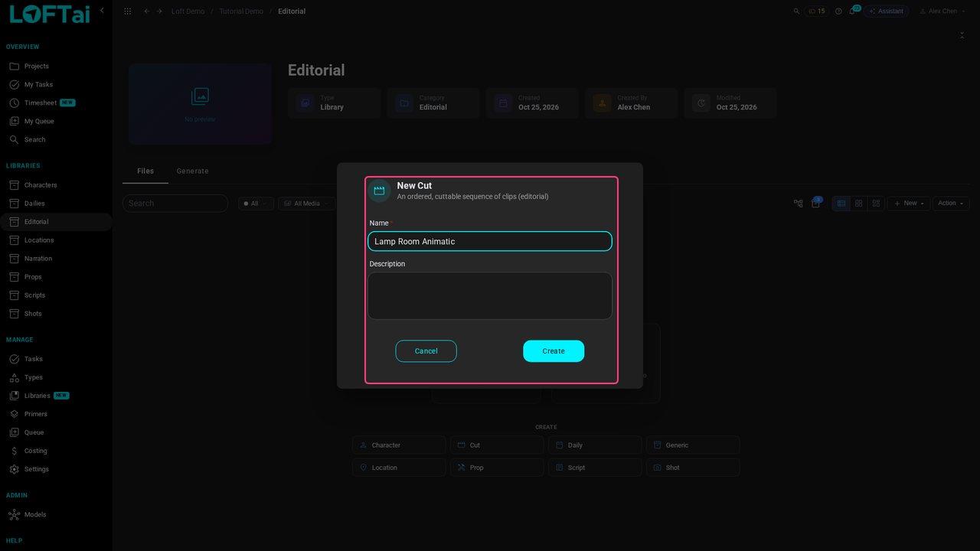Click the Description text area
This screenshot has height=551, width=980.
coord(490,295)
